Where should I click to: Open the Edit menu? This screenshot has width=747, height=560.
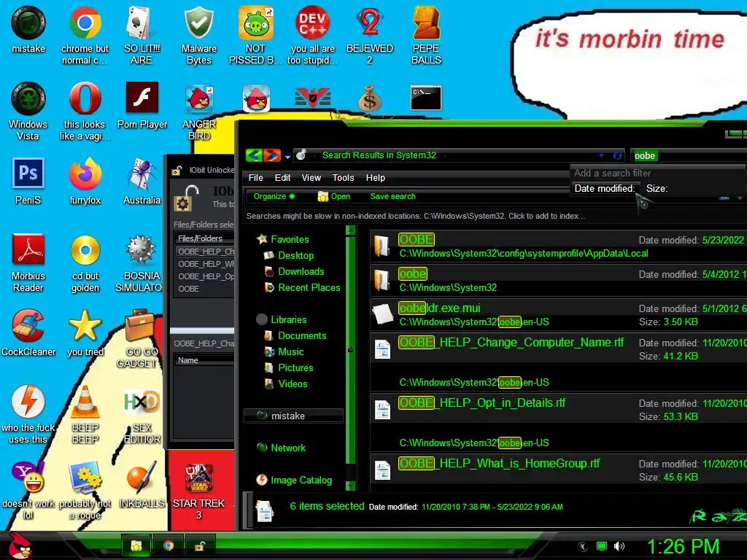[x=282, y=178]
